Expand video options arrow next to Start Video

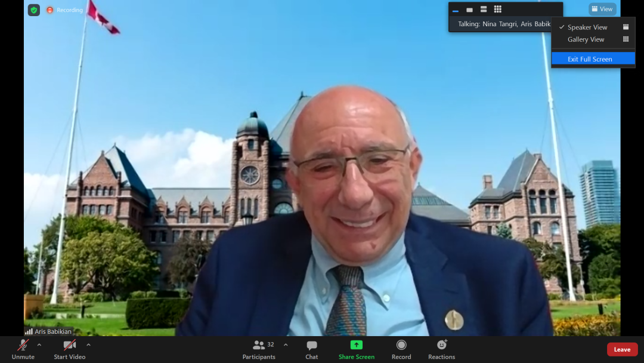click(x=88, y=344)
